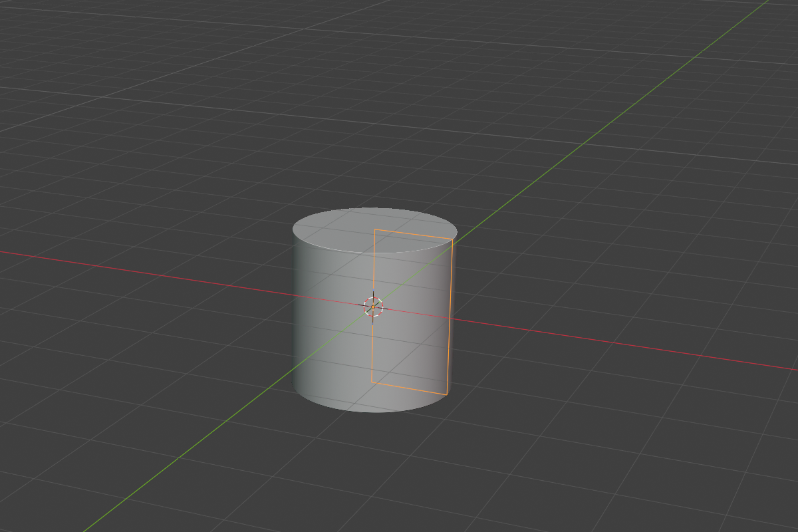Click the cylinder's top cap face

click(374, 230)
